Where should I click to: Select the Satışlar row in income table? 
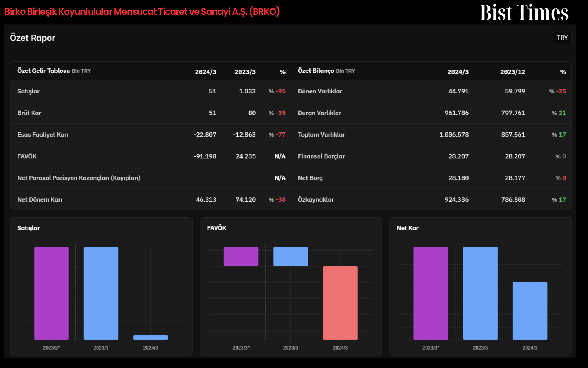(151, 91)
